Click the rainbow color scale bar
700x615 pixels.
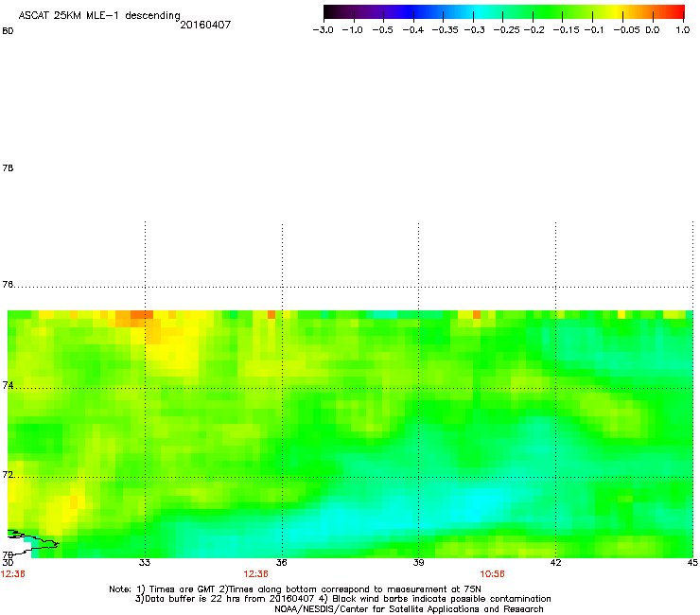[x=504, y=12]
